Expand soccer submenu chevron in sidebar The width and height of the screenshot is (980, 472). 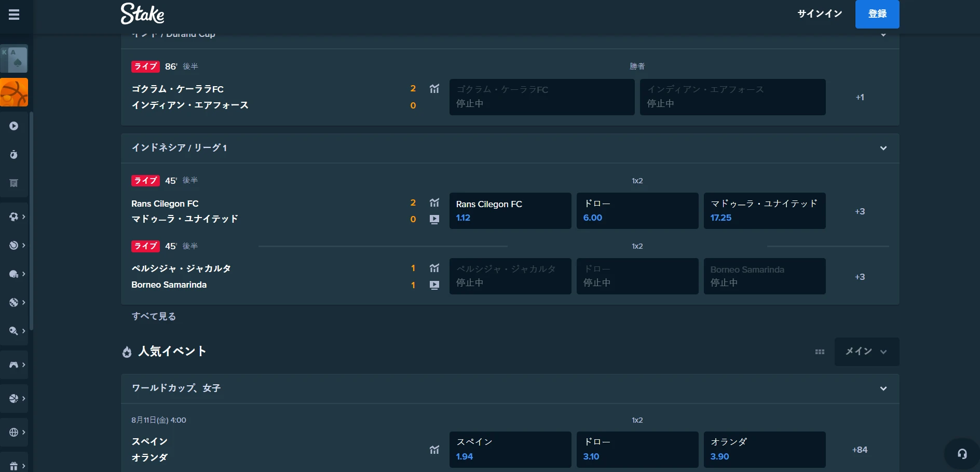[x=23, y=217]
